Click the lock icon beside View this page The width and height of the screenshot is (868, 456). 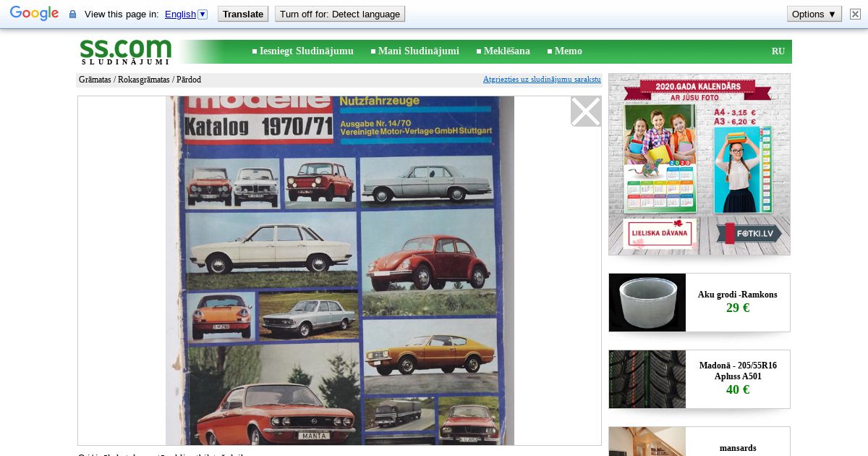72,14
